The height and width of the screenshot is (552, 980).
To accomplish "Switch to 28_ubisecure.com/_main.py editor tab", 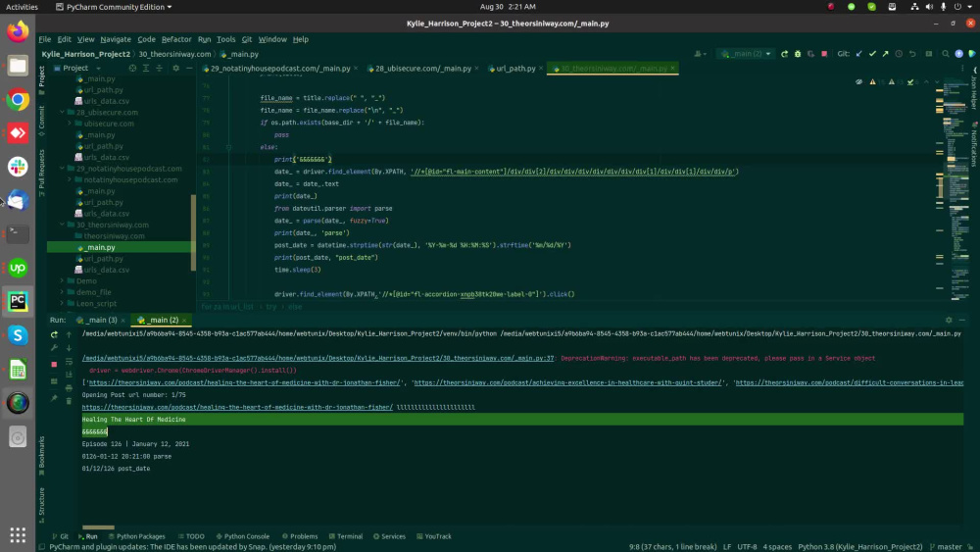I will tap(422, 68).
